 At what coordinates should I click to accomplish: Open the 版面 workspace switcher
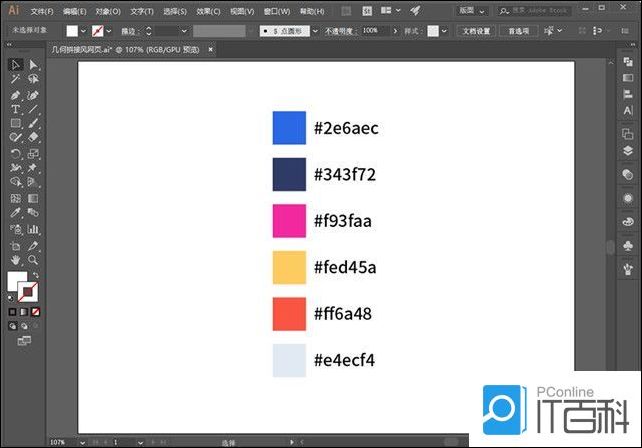471,11
